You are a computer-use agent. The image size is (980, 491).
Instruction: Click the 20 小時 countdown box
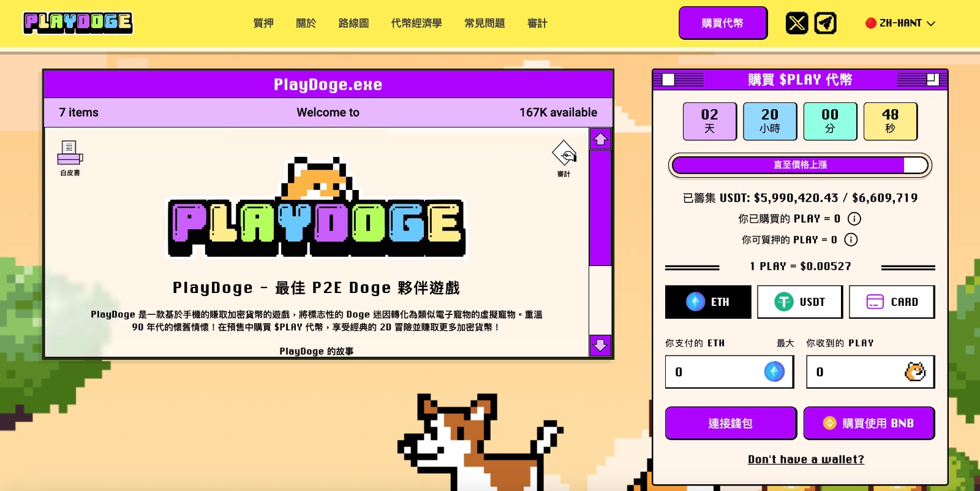click(x=770, y=121)
